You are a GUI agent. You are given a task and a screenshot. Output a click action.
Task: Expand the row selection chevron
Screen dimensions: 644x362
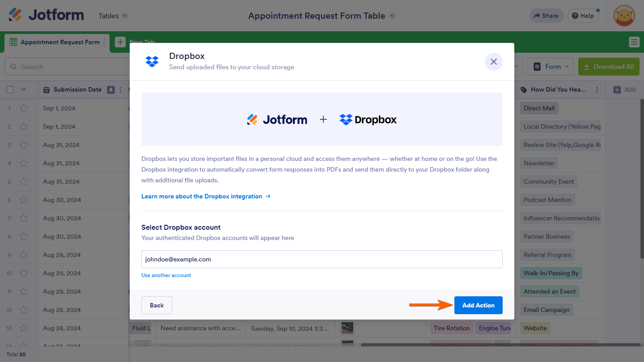[24, 90]
